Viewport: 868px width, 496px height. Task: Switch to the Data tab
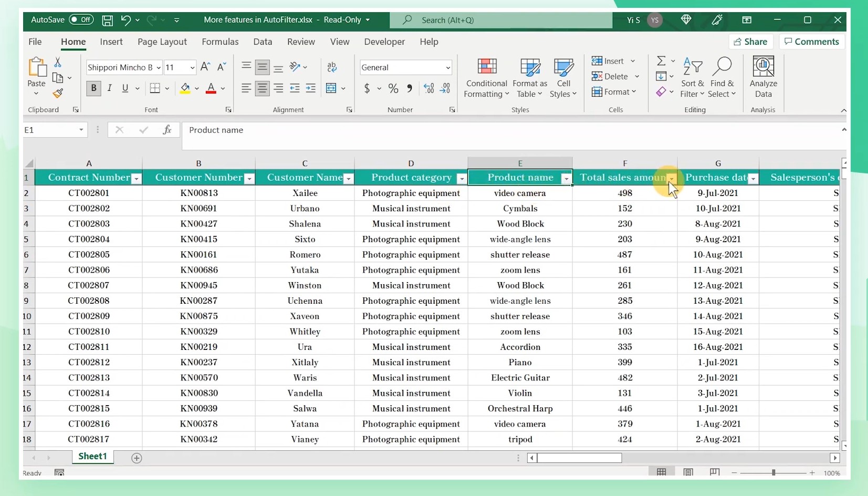(x=263, y=42)
